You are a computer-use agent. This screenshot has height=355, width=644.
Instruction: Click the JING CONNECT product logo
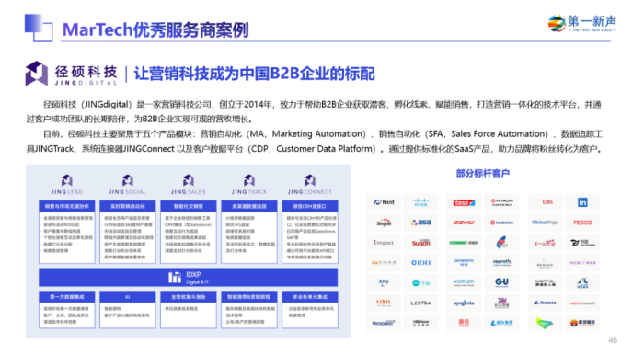(x=310, y=184)
